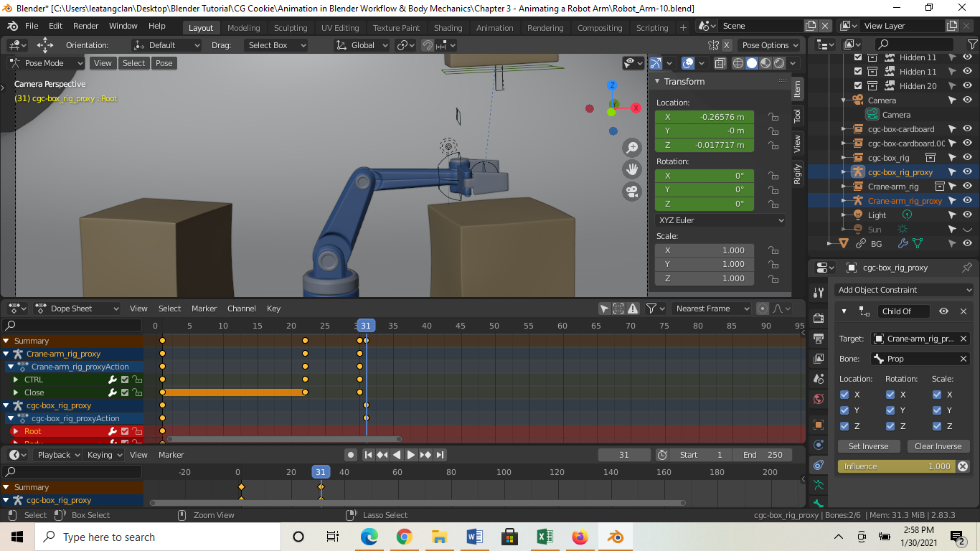
Task: Play the animation forward
Action: [x=411, y=455]
